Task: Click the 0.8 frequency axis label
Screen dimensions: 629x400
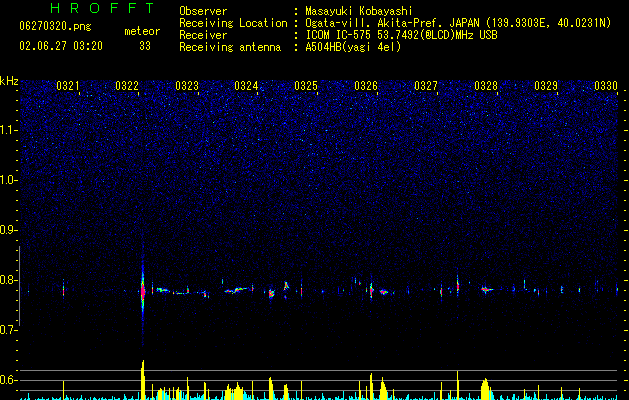Action: click(9, 280)
